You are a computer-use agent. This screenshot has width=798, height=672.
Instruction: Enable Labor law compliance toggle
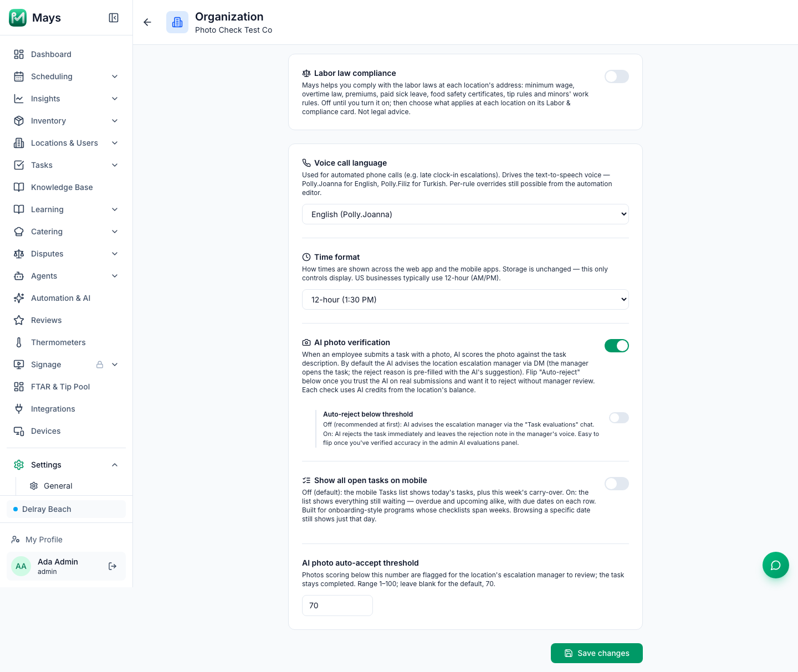click(x=617, y=76)
